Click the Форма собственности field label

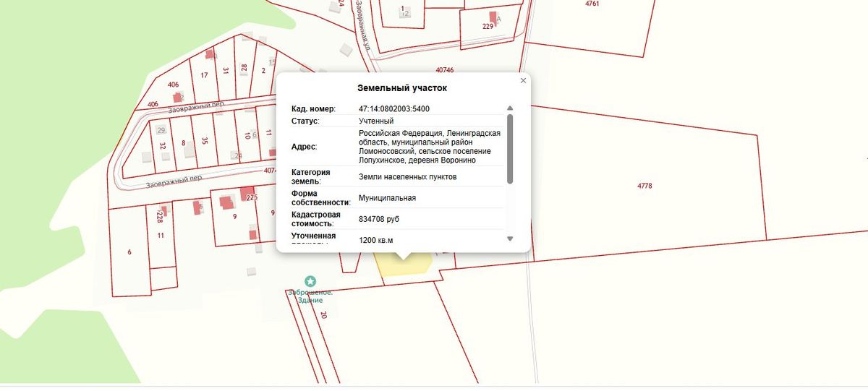click(x=323, y=198)
